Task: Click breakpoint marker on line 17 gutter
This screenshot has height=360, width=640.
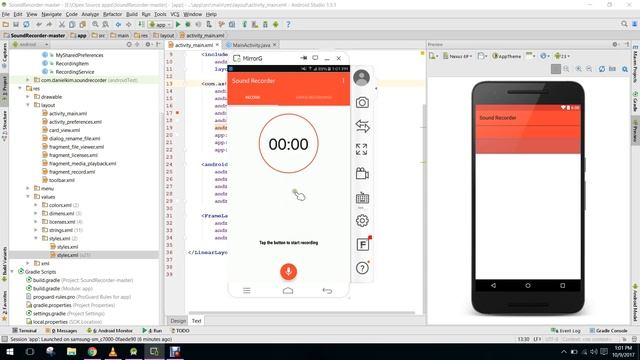Action: (x=178, y=113)
